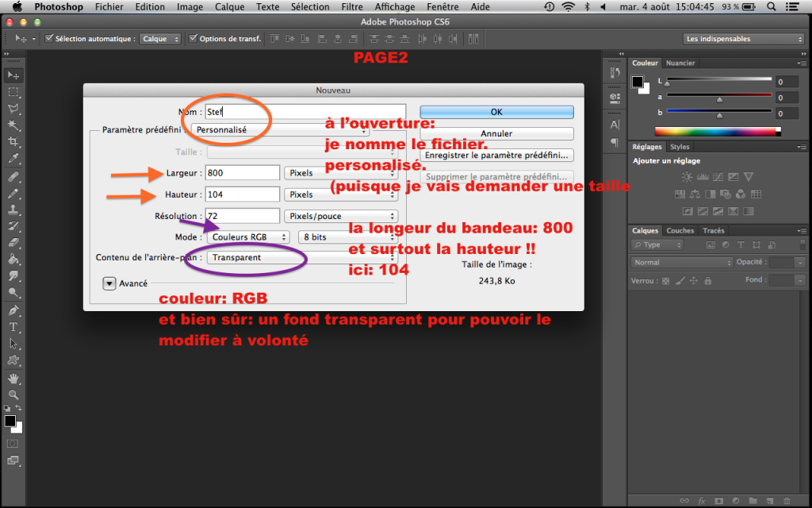Screen dimensions: 812x508
Task: Open the History panel icon
Action: [x=615, y=73]
